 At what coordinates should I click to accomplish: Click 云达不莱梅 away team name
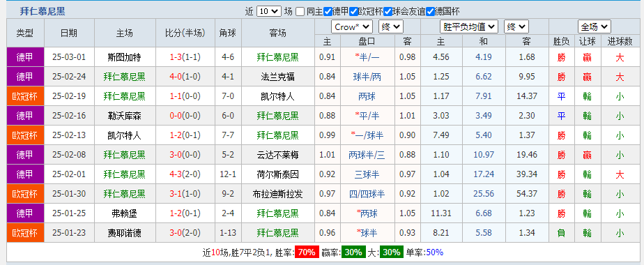click(277, 155)
